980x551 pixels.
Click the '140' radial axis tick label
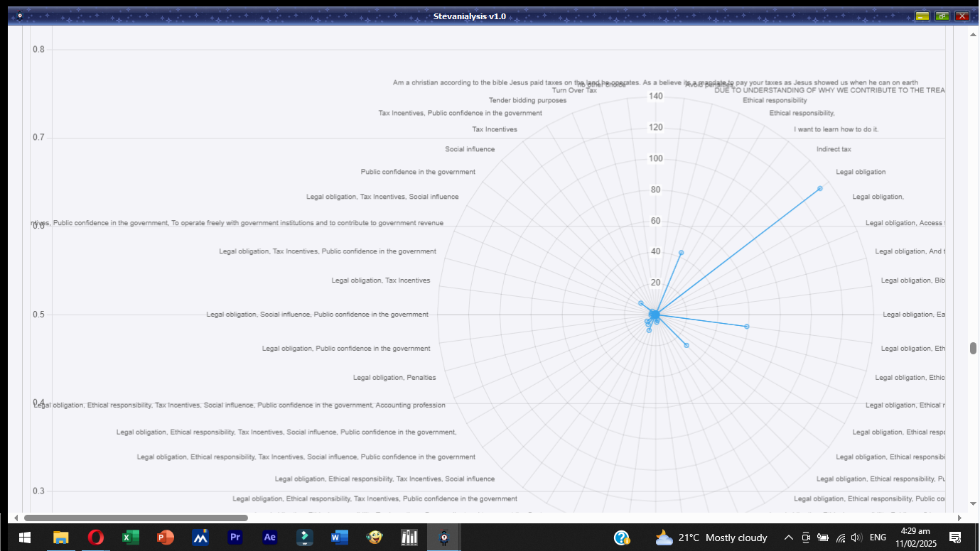coord(655,97)
